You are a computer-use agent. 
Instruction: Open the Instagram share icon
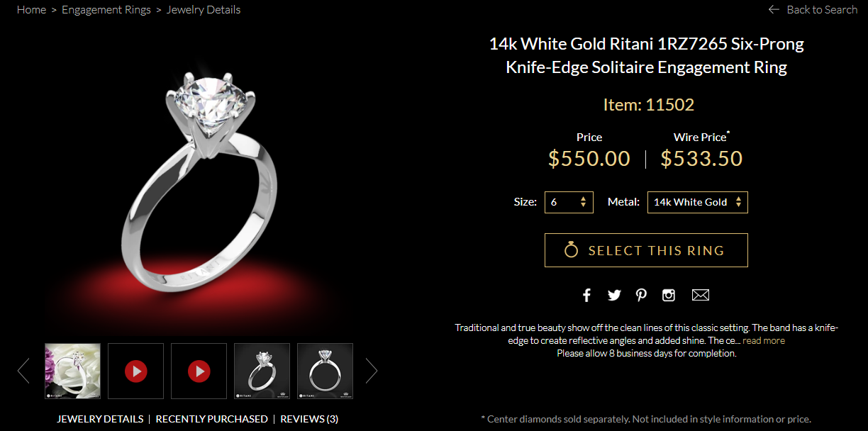coord(669,295)
